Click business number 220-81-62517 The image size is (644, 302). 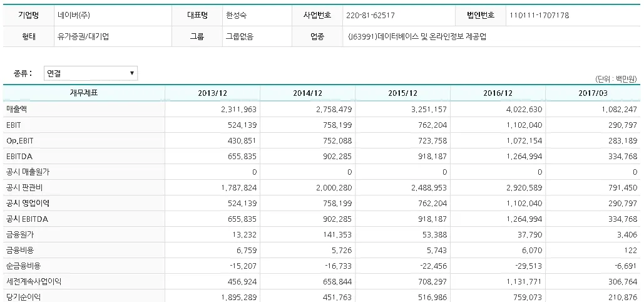tap(371, 15)
